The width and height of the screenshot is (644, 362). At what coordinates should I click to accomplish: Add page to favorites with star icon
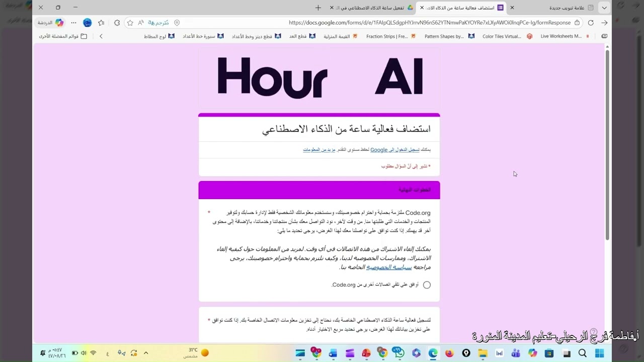pyautogui.click(x=130, y=23)
